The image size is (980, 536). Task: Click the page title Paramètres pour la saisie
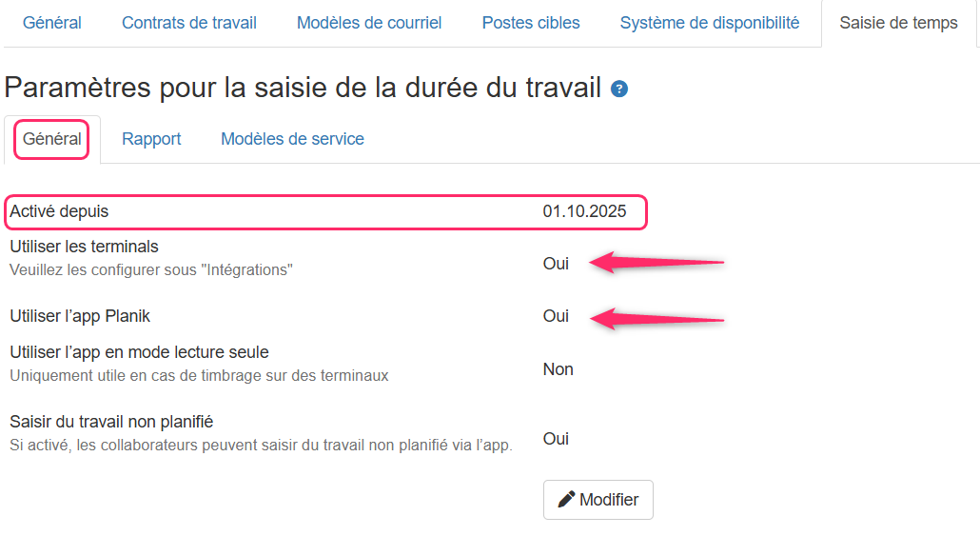303,87
